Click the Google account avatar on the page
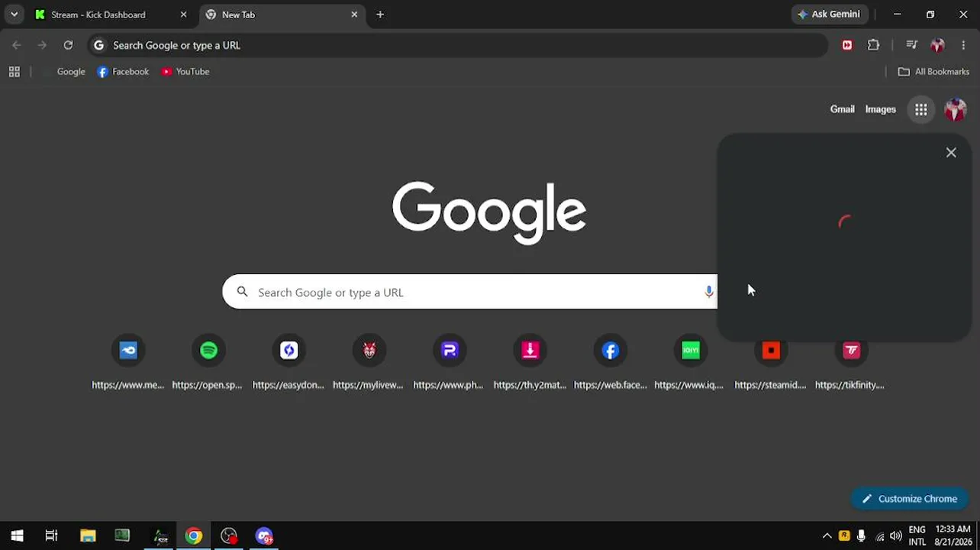Image resolution: width=980 pixels, height=550 pixels. pyautogui.click(x=955, y=109)
